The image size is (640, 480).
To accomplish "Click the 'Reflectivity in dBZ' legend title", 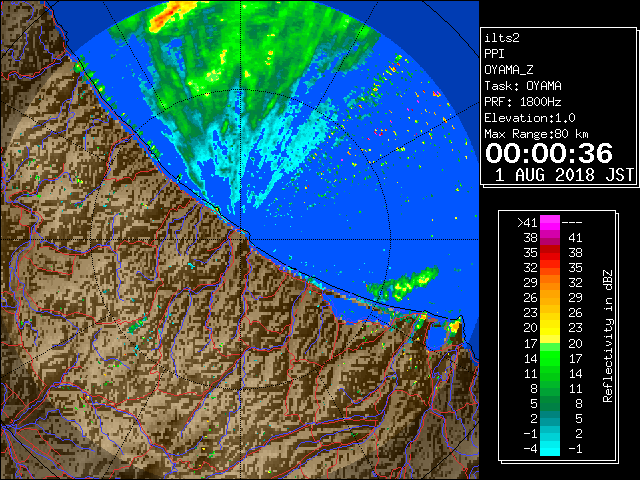I will (x=608, y=336).
